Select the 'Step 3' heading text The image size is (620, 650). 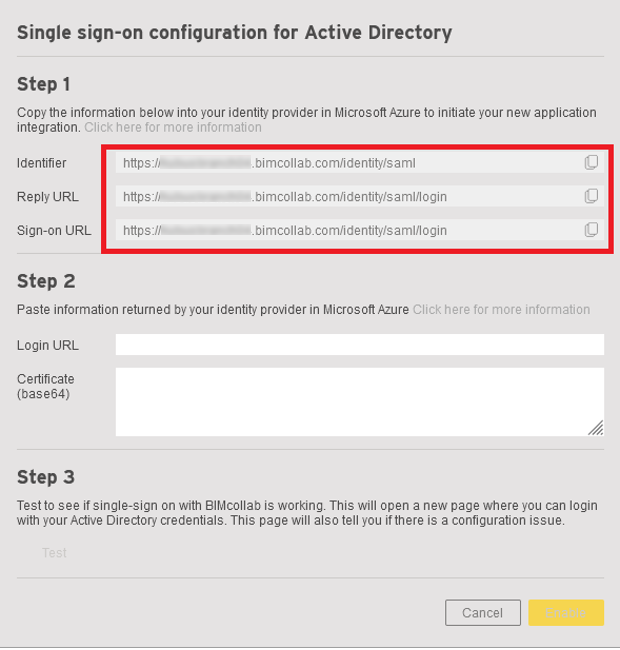[46, 477]
